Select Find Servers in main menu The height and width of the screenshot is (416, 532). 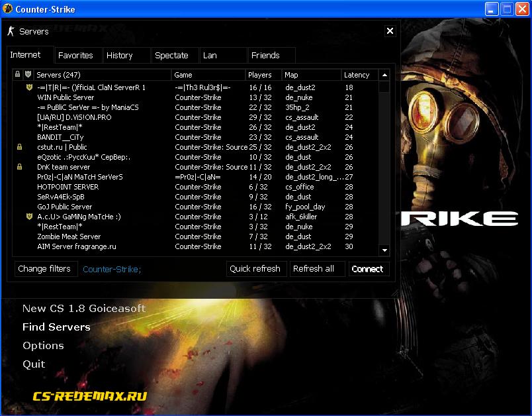(x=56, y=327)
